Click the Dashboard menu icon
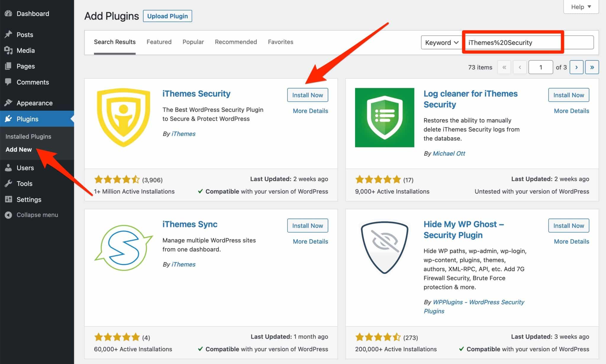 point(9,13)
